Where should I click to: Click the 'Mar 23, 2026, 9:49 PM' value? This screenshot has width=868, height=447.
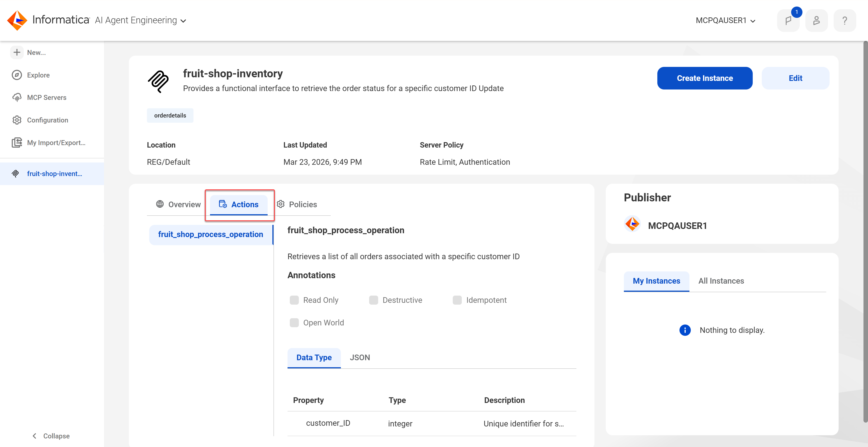(x=323, y=162)
